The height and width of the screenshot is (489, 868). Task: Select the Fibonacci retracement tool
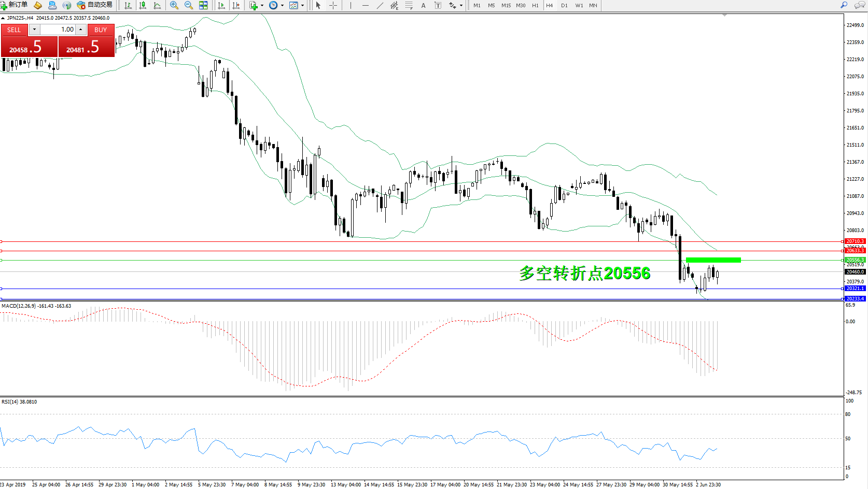409,5
